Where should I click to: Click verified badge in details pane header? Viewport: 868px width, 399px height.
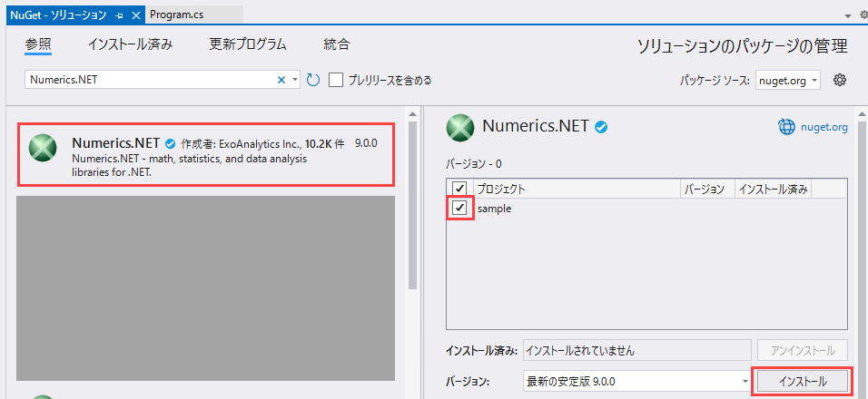click(x=601, y=128)
